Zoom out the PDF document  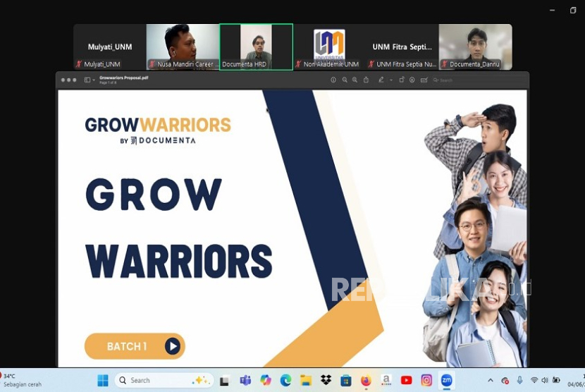(x=345, y=80)
